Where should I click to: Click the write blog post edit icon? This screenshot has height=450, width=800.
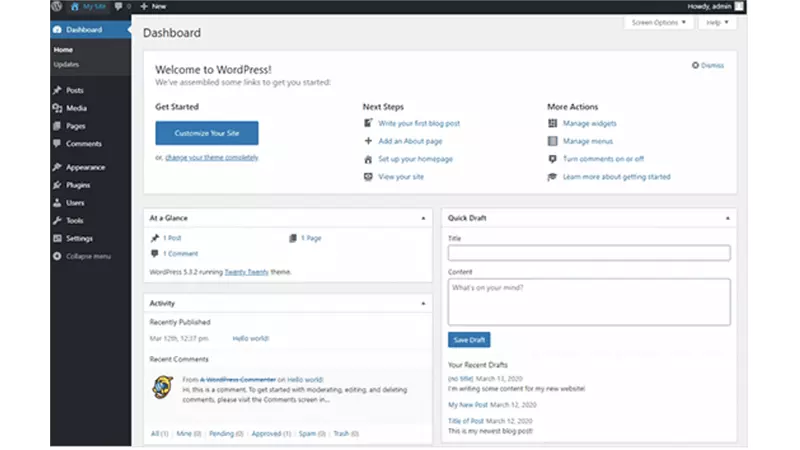click(x=368, y=123)
